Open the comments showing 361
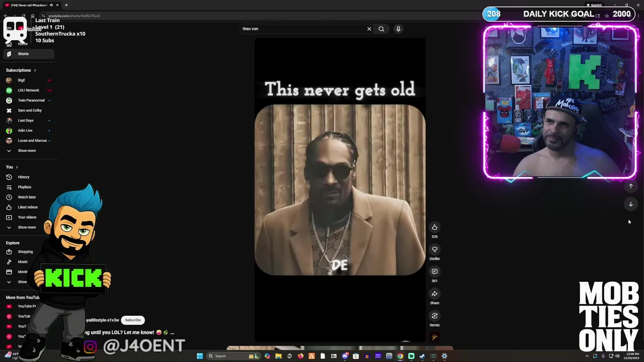 click(435, 271)
